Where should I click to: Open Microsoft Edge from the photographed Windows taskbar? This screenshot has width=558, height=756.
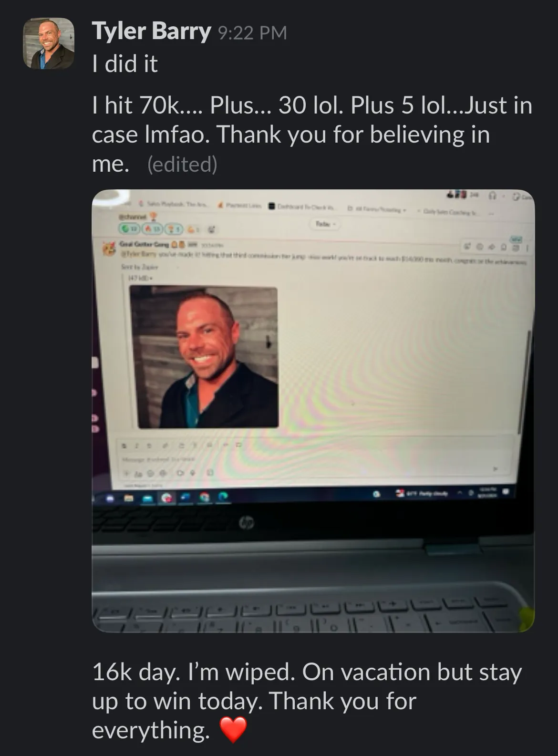click(x=223, y=497)
